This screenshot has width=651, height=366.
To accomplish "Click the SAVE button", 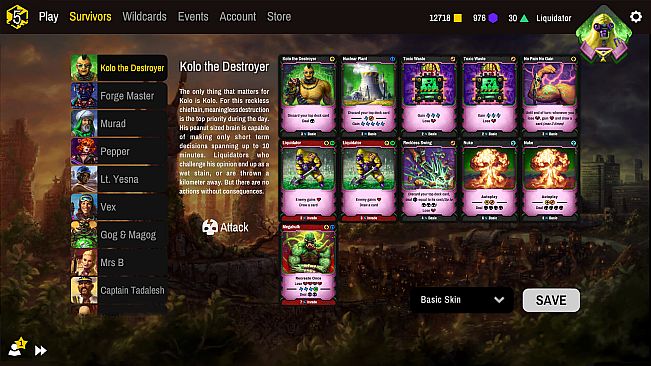I will [x=551, y=300].
